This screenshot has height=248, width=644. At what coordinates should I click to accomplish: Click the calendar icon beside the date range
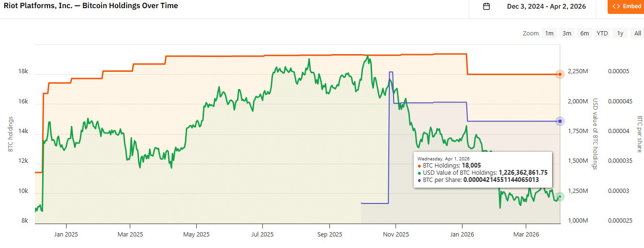point(486,7)
